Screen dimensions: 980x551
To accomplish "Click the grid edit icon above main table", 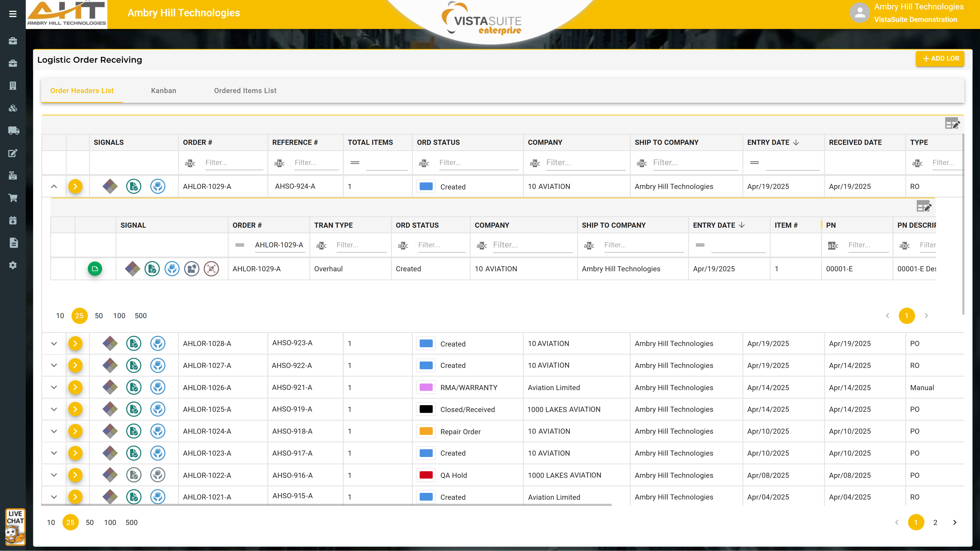I will coord(952,123).
